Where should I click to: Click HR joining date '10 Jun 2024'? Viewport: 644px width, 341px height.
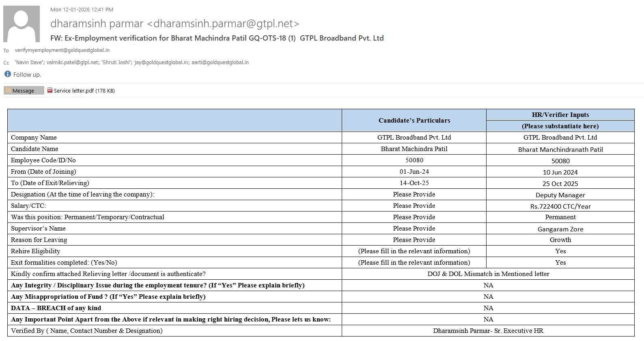point(560,172)
